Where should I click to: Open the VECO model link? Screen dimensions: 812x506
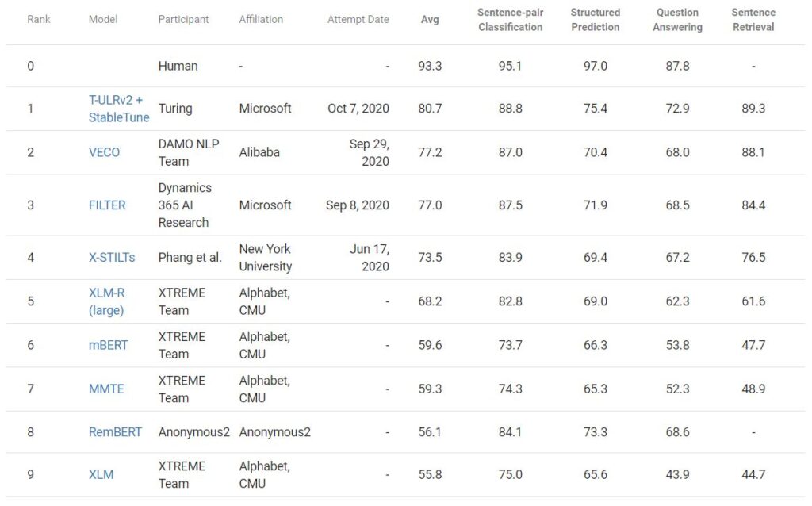click(x=104, y=152)
